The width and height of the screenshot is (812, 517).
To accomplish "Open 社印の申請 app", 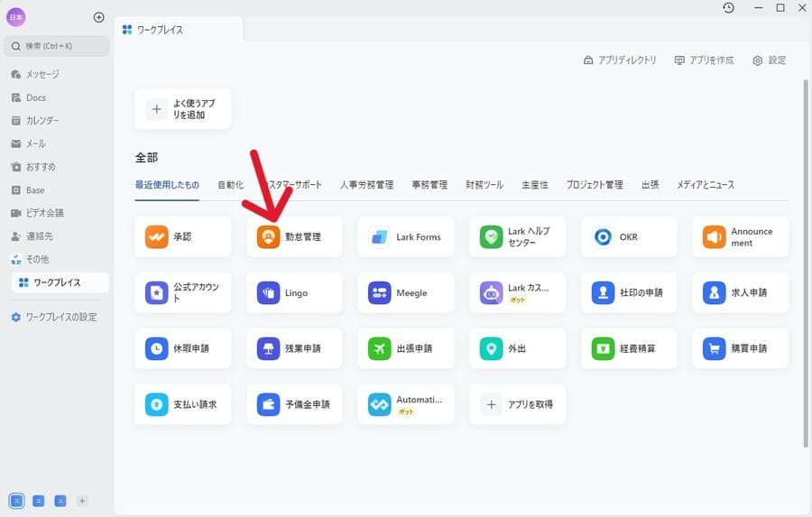I will [629, 292].
